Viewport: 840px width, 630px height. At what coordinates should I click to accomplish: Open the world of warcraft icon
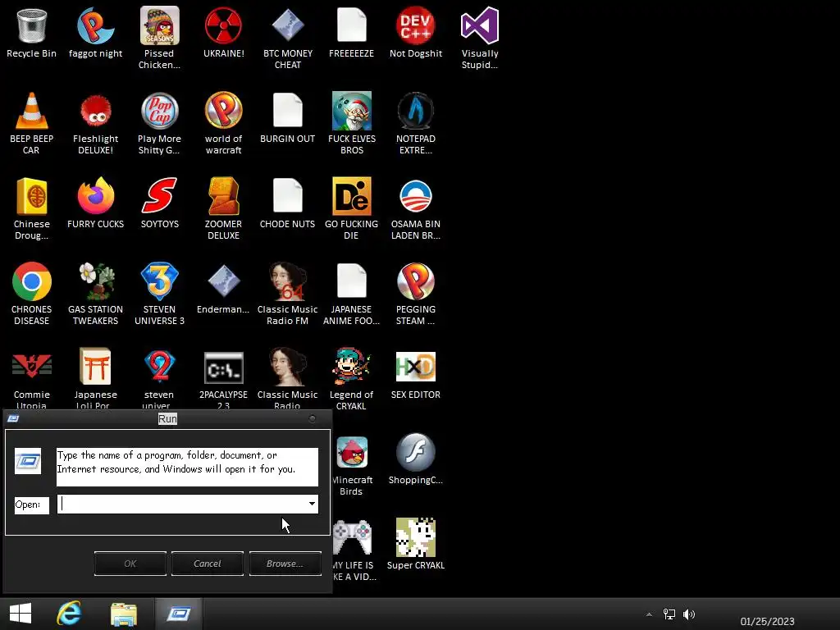point(223,111)
